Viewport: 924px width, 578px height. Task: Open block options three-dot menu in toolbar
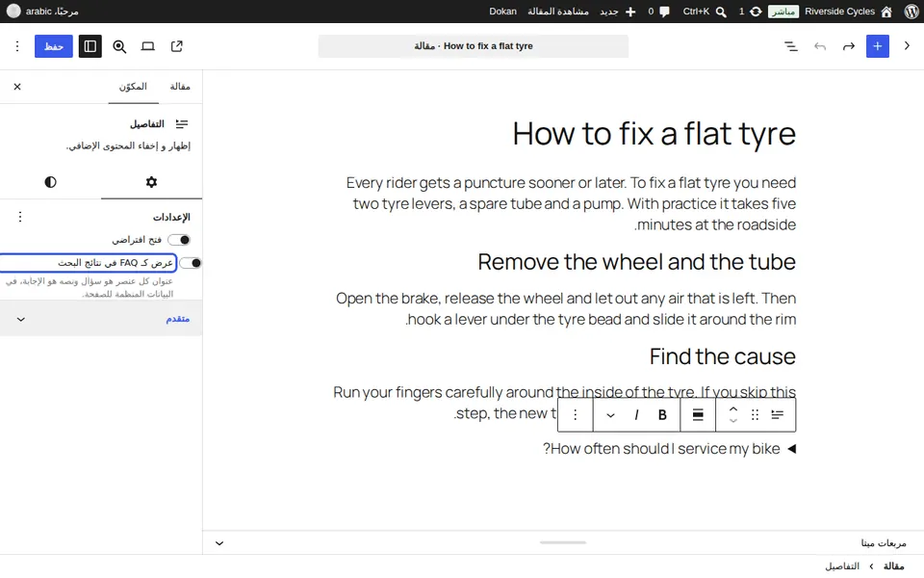[x=576, y=414]
